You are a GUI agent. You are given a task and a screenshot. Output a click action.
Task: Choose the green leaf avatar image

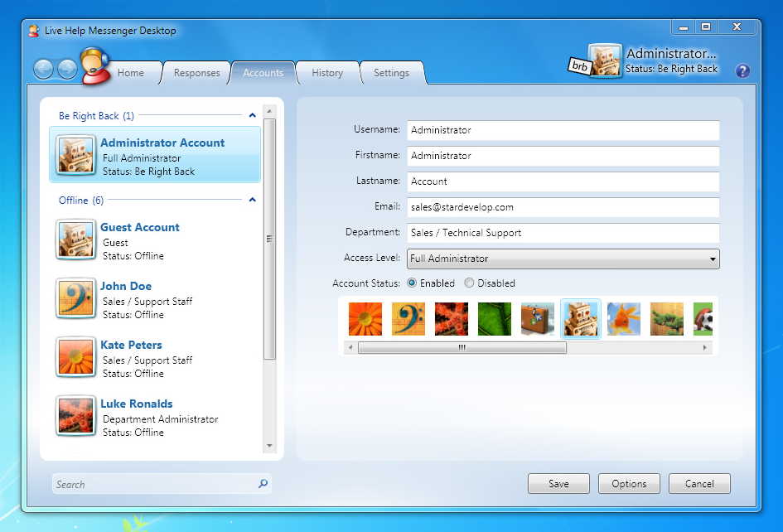click(494, 319)
